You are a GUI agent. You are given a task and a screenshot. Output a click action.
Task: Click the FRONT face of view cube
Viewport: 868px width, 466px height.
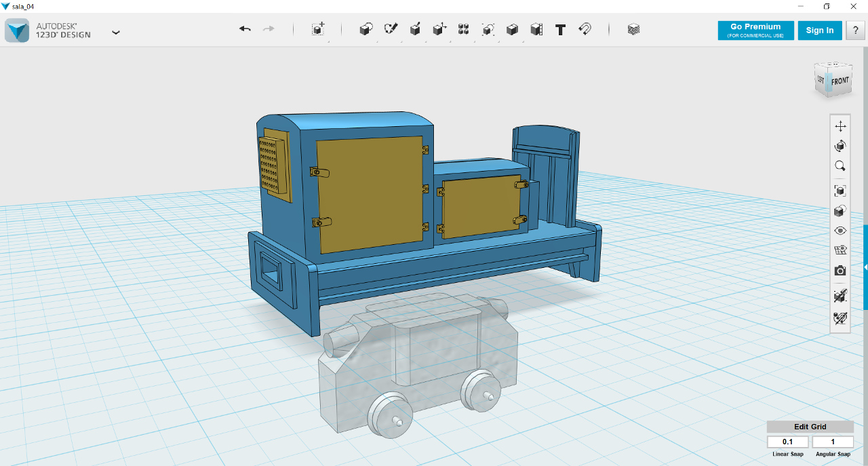[840, 81]
